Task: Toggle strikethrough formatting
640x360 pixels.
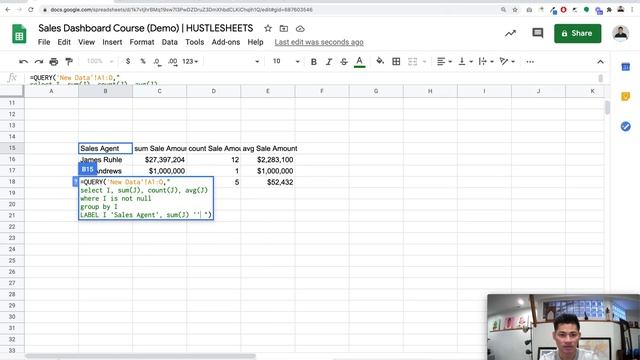Action: coord(344,62)
